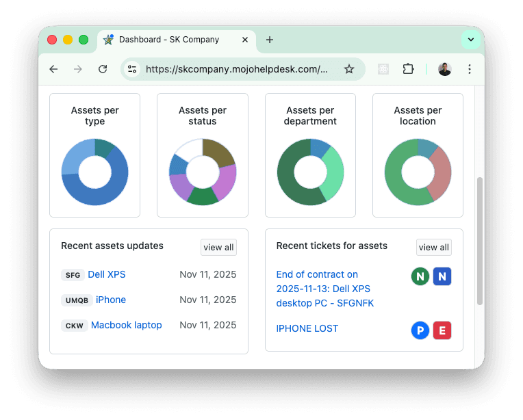Open the Extensions puzzle icon

point(408,69)
